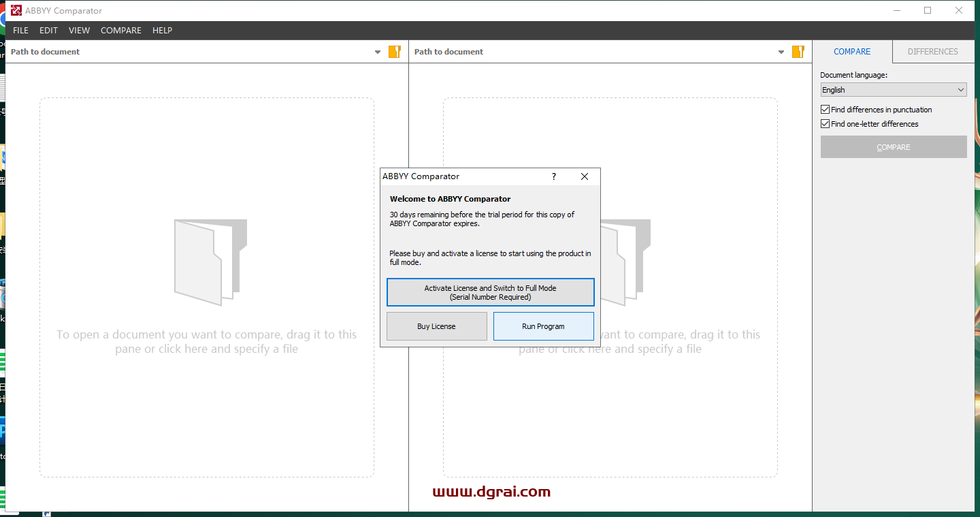This screenshot has height=517, width=980.
Task: Open the Document language dropdown
Action: click(894, 90)
